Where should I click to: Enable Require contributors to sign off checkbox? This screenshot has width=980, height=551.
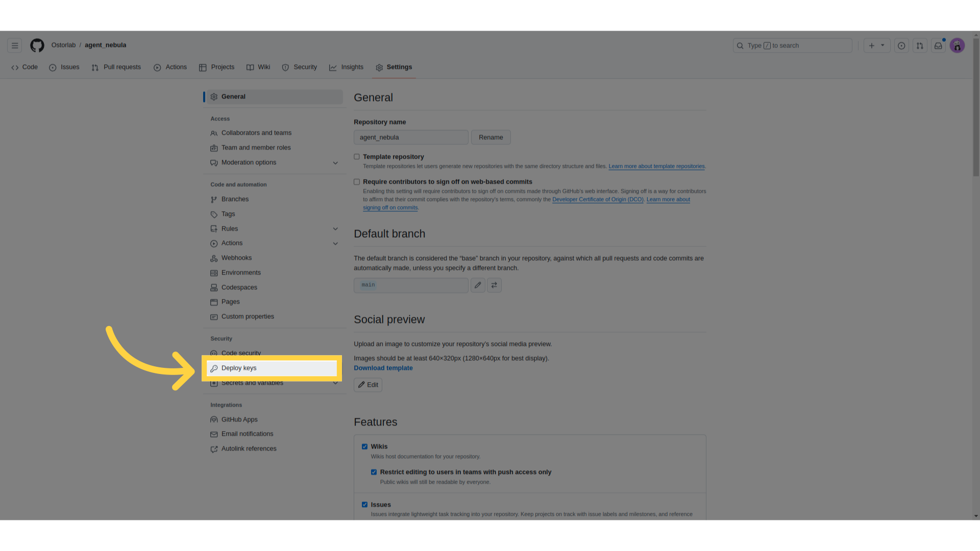357,182
